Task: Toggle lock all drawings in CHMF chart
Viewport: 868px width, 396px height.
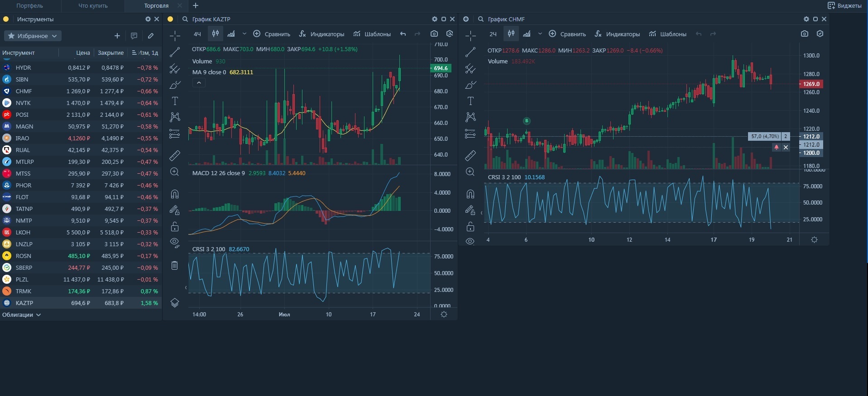Action: tap(470, 226)
